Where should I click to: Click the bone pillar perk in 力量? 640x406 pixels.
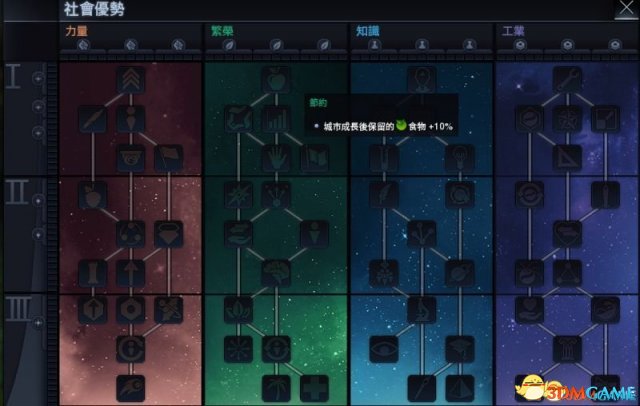pos(93,273)
